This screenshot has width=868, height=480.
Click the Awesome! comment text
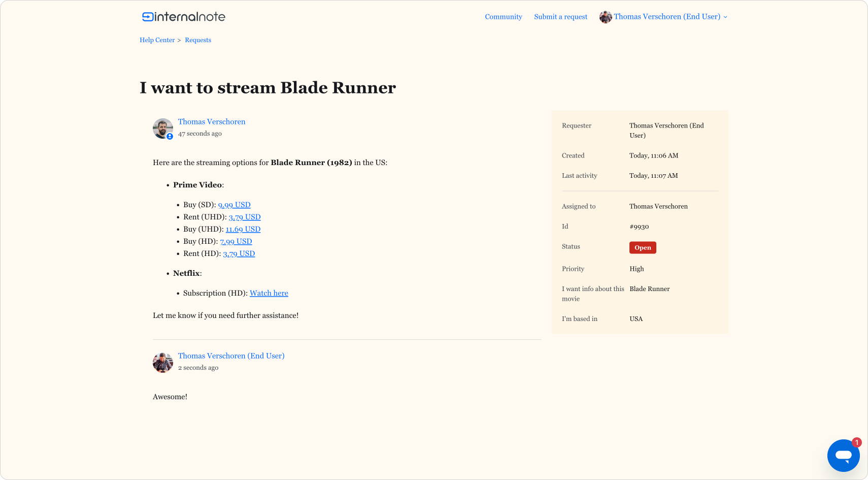point(170,397)
